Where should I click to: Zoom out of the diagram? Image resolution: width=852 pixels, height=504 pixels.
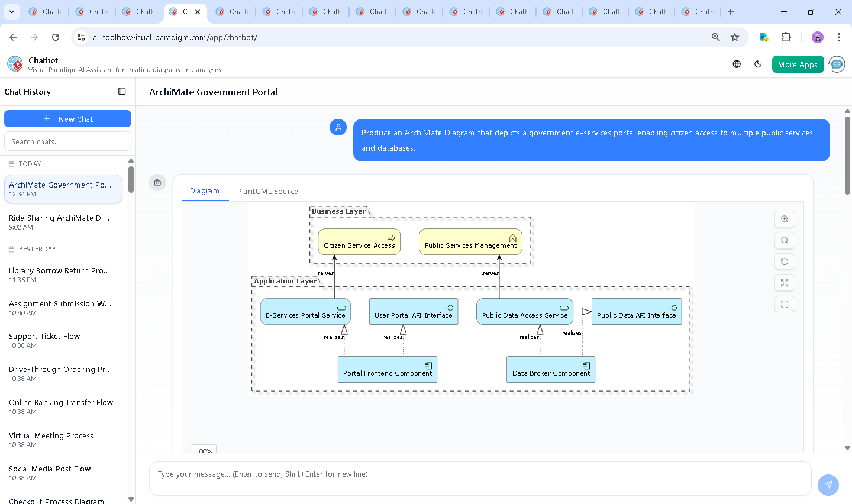(x=785, y=240)
